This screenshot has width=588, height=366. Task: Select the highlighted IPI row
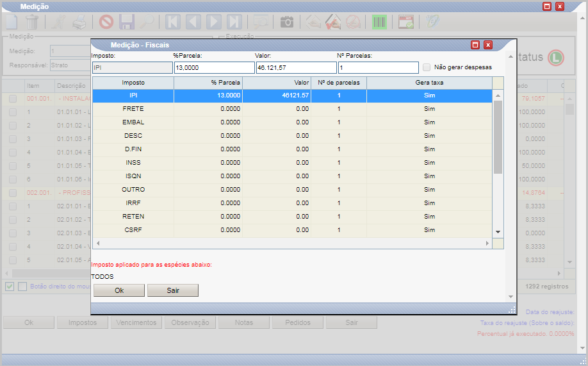coord(293,96)
